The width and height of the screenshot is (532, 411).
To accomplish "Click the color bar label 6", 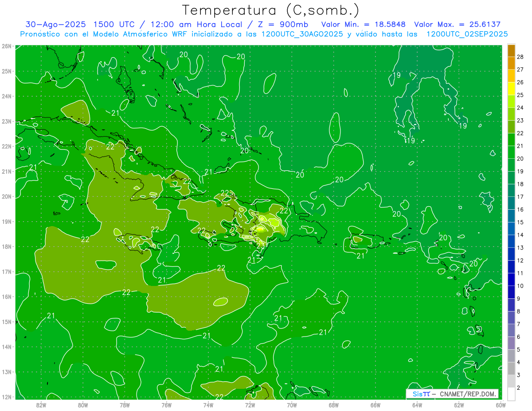I will tap(519, 337).
